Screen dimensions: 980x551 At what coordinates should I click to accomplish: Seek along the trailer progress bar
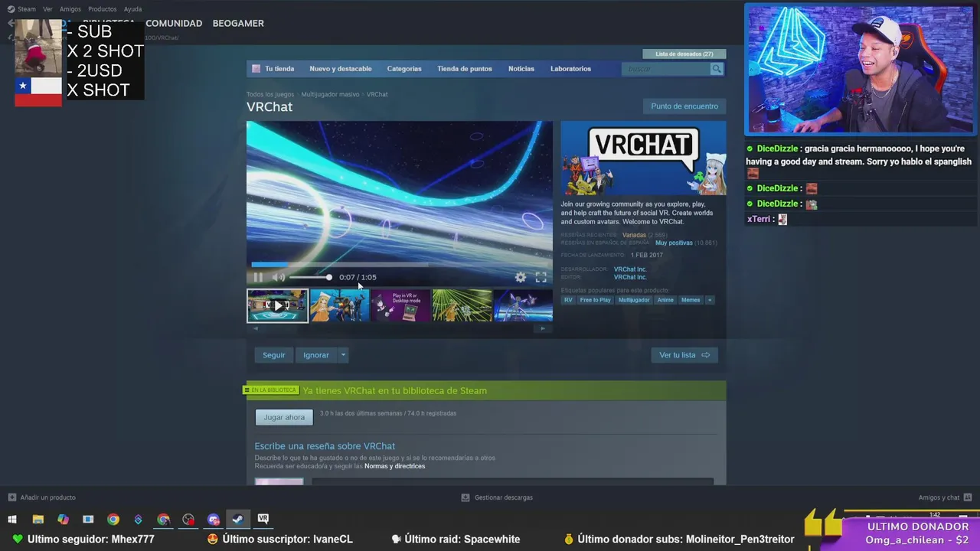tap(399, 265)
